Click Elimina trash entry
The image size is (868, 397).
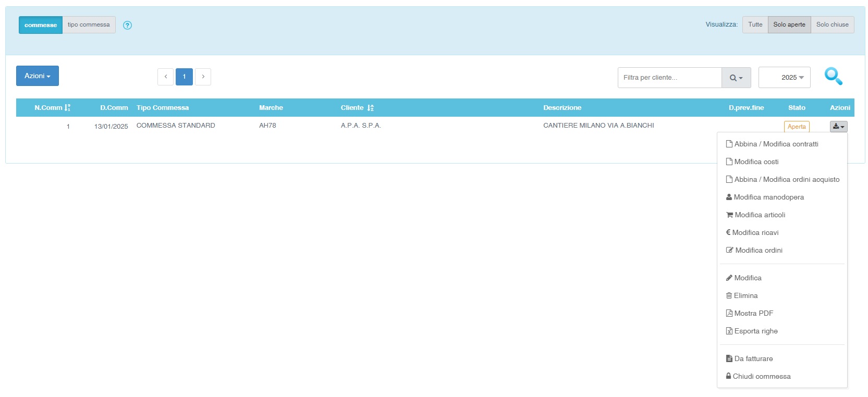pos(745,295)
